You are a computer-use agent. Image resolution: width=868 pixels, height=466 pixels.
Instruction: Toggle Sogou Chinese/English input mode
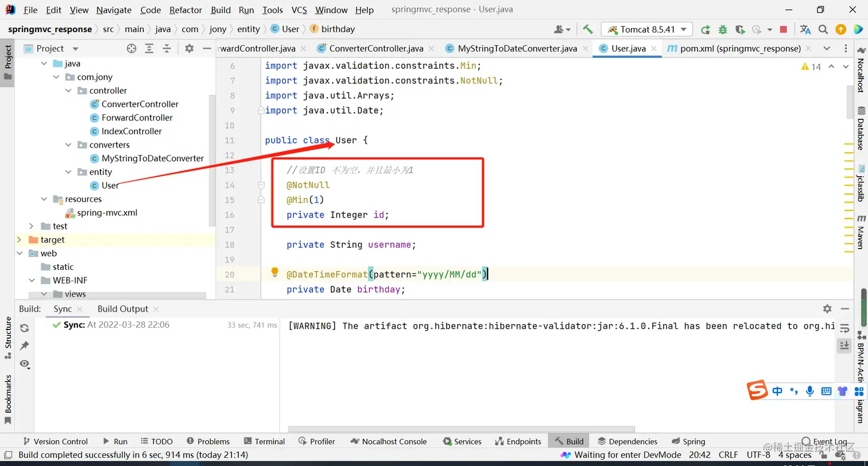[x=777, y=391]
